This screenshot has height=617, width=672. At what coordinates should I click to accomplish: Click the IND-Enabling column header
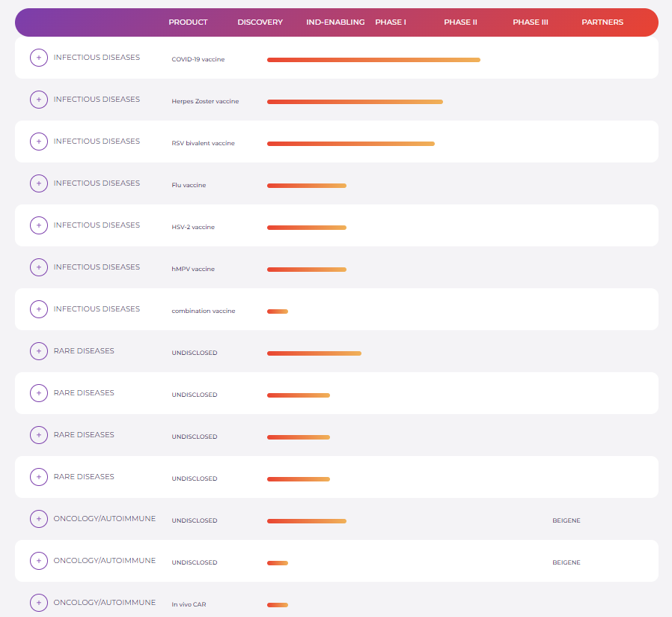[335, 22]
